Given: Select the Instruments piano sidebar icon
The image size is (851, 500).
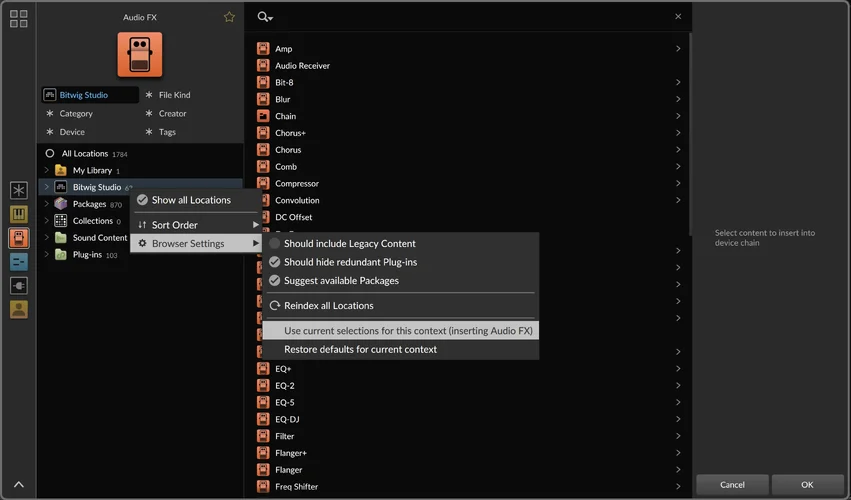Looking at the screenshot, I should 18,214.
